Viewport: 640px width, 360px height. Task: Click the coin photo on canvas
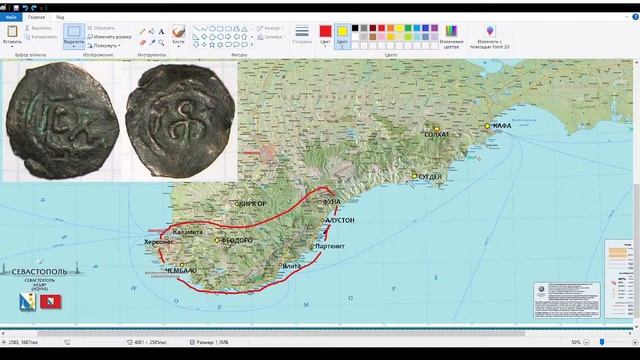tap(120, 121)
